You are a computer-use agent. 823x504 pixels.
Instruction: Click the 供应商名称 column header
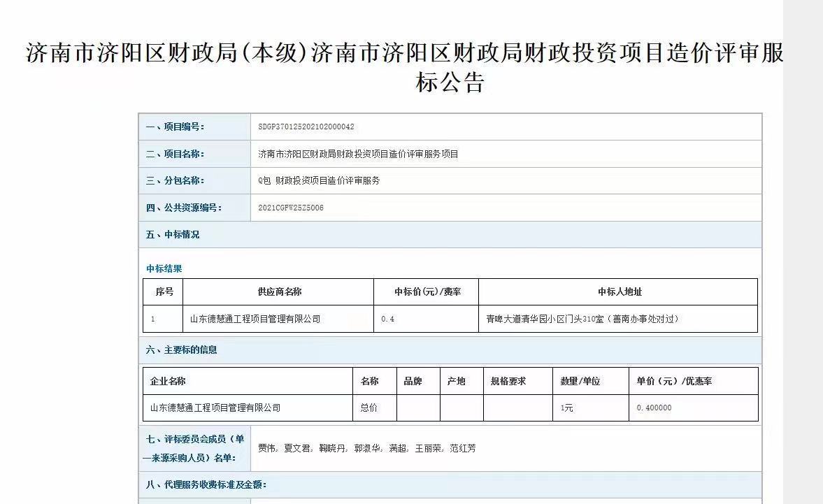coord(279,291)
